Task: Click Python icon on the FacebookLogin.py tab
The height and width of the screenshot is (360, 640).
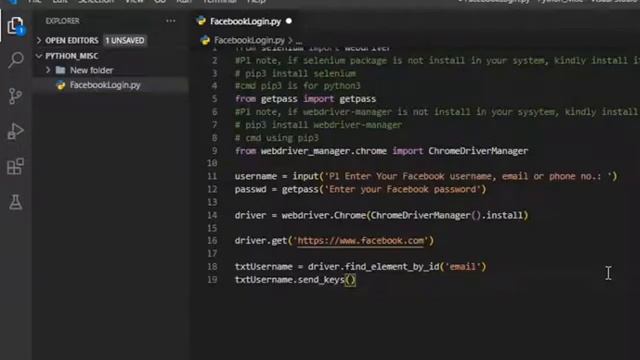Action: click(201, 21)
